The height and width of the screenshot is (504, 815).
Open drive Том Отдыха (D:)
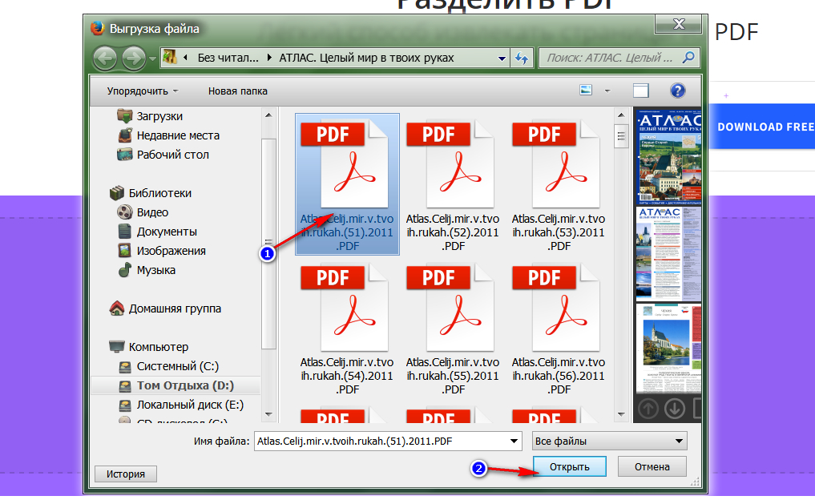click(176, 385)
